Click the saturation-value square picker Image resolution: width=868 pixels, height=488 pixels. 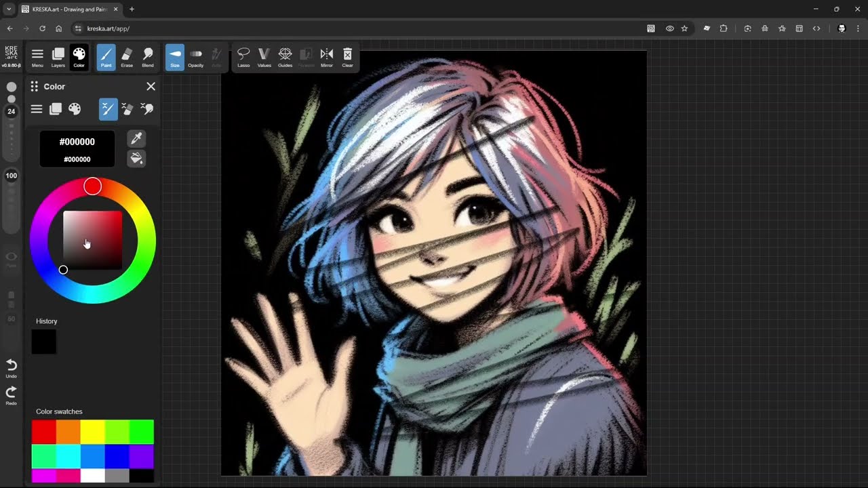pyautogui.click(x=93, y=241)
